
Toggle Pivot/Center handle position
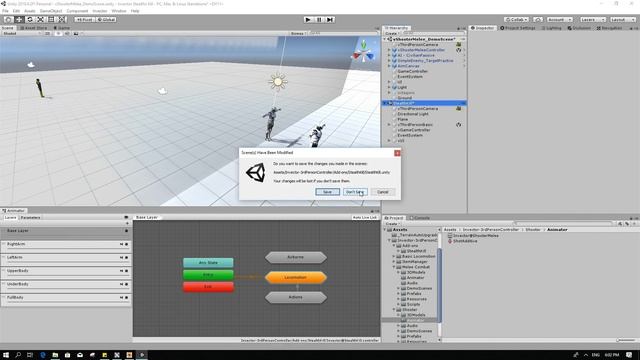(84, 20)
